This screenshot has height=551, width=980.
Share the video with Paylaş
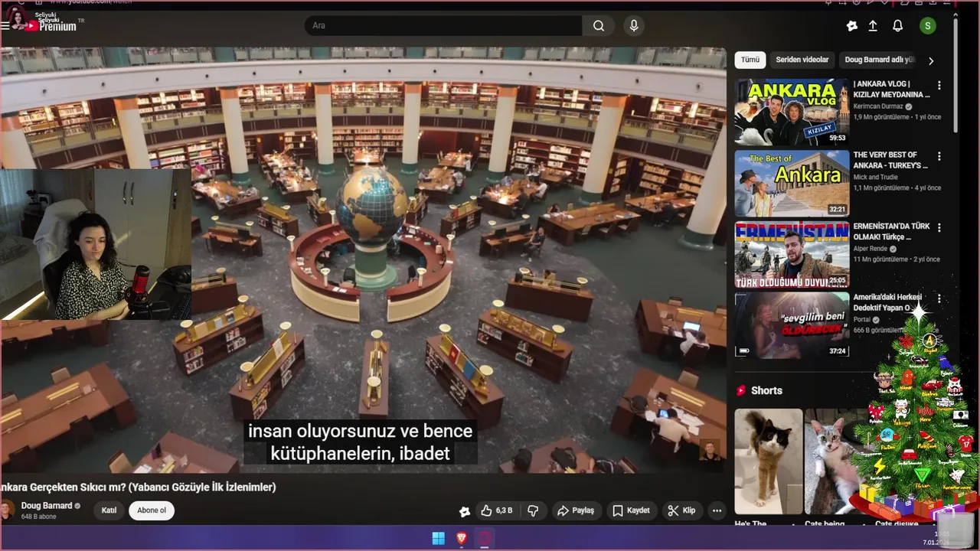576,510
